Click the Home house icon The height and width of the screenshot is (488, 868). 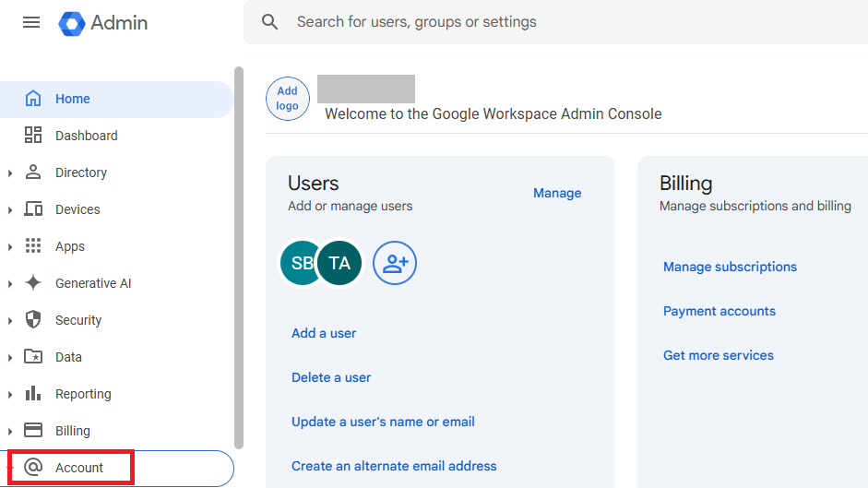coord(33,99)
